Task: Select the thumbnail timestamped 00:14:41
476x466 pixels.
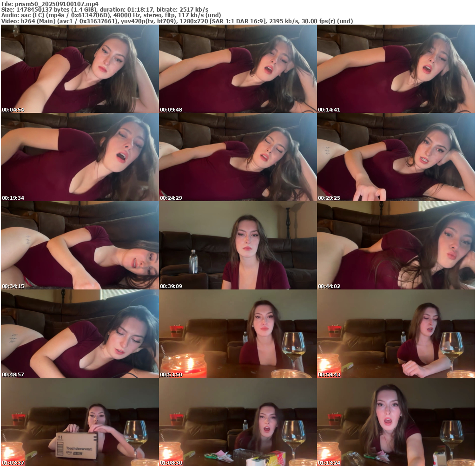Action: pyautogui.click(x=396, y=69)
